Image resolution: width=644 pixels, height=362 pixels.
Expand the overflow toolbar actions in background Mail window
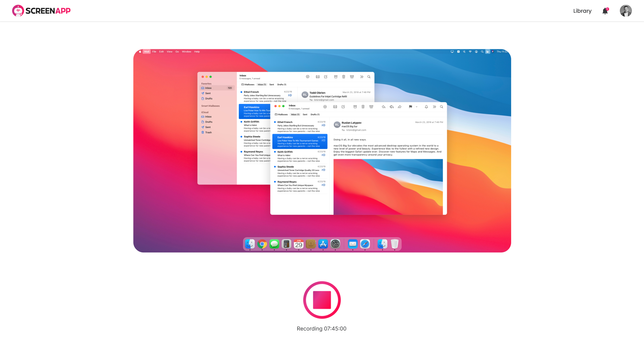point(362,76)
